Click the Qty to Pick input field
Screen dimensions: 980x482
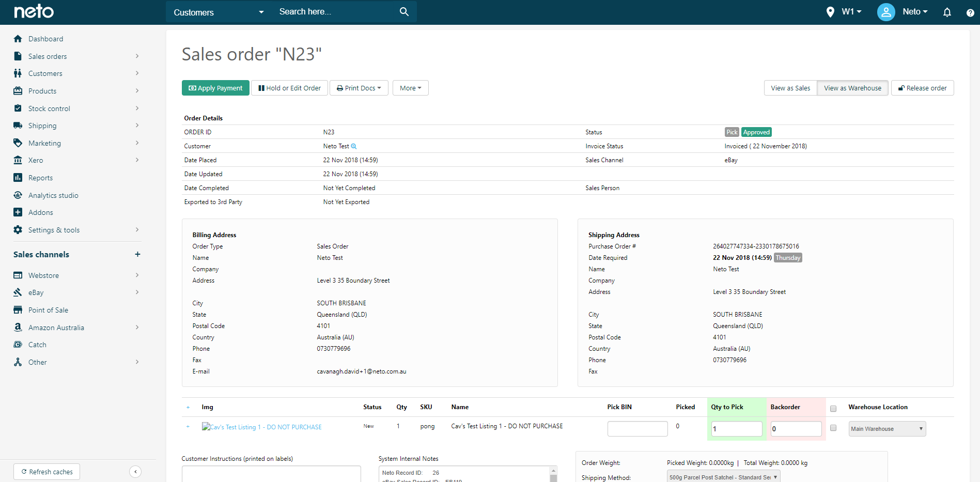click(737, 429)
